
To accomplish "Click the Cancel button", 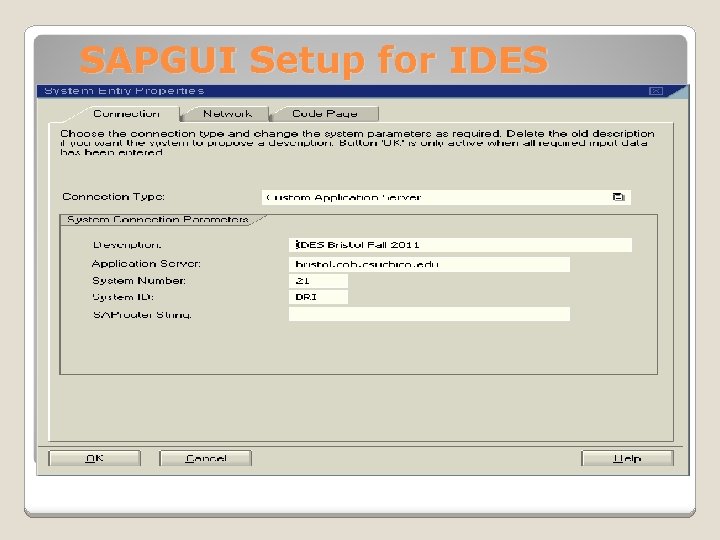I will (x=206, y=458).
